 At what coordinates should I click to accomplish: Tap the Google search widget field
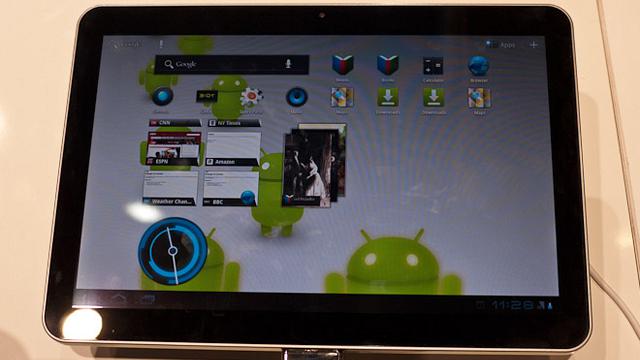pyautogui.click(x=231, y=64)
